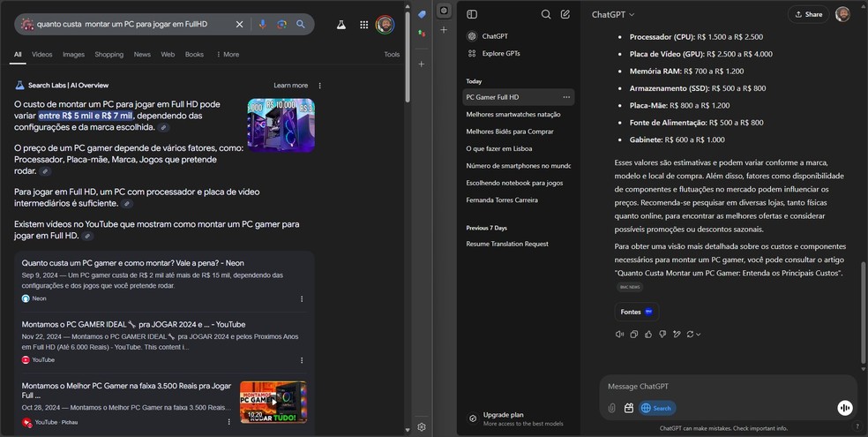Open options for the Neon search result
This screenshot has width=868, height=437.
[x=302, y=298]
